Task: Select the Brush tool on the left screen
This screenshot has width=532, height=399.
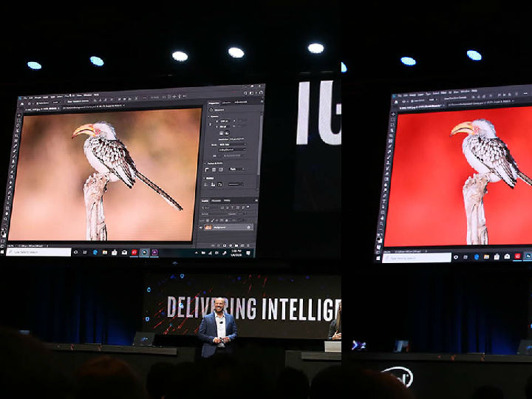Action: pos(14,156)
